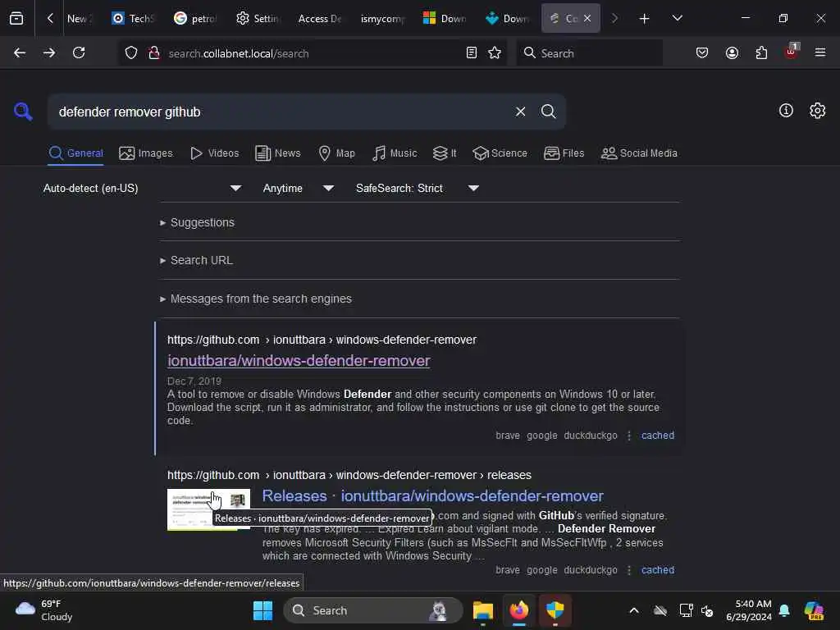Open the About info icon
The width and height of the screenshot is (840, 630).
786,111
